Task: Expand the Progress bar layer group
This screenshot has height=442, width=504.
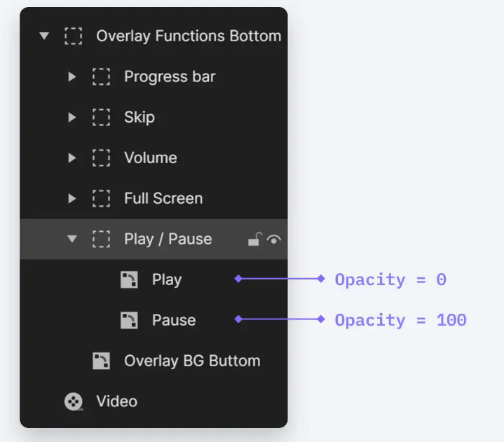Action: 72,76
